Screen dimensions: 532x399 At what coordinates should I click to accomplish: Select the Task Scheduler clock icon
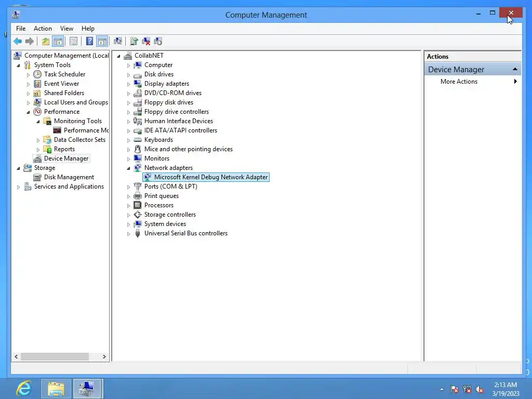click(37, 74)
